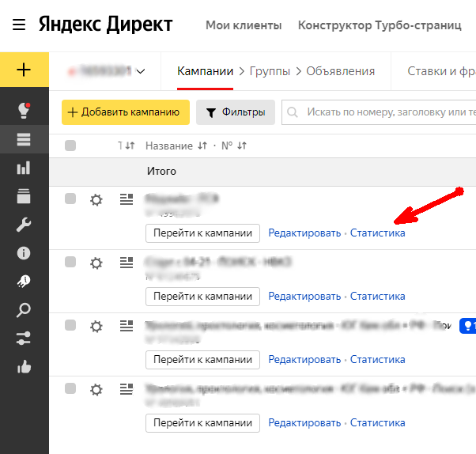Open tools wrench icon in sidebar
Screen dimensions: 476x454
tap(24, 225)
